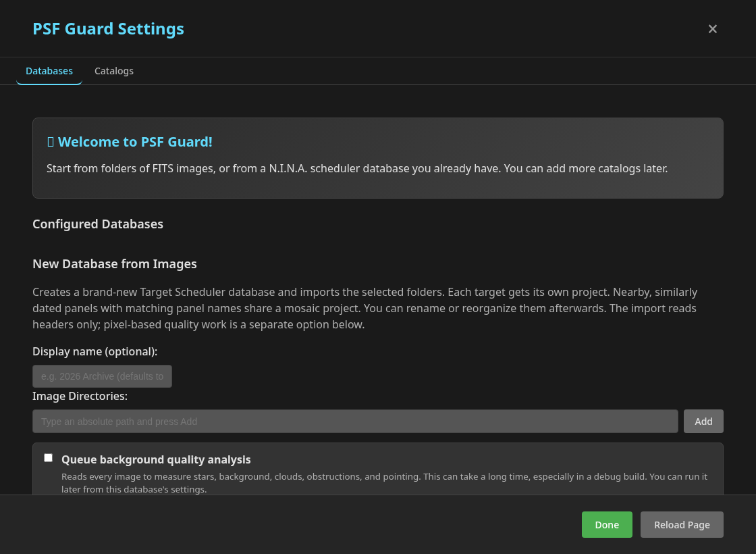Focus the Display name input field
Screen dimensions: 756x554
pos(102,376)
